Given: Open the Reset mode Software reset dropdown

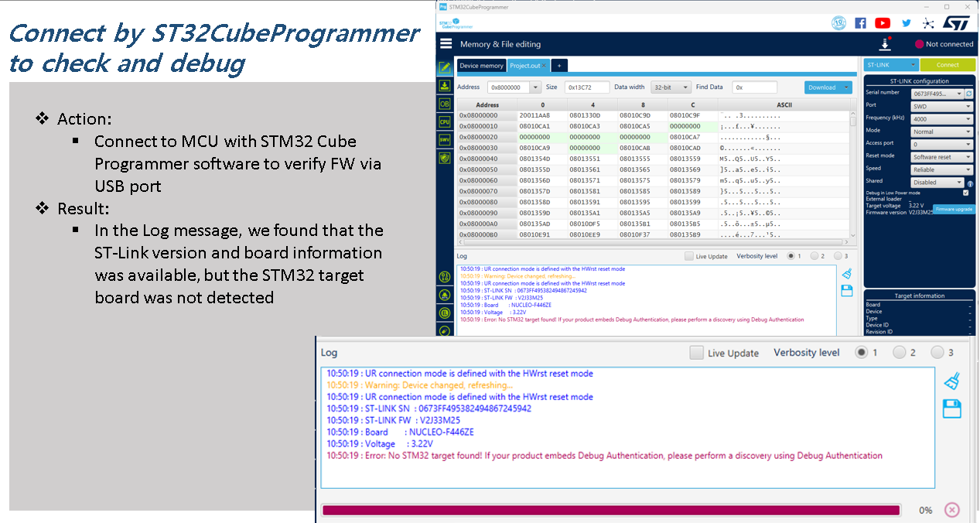Looking at the screenshot, I should point(941,157).
